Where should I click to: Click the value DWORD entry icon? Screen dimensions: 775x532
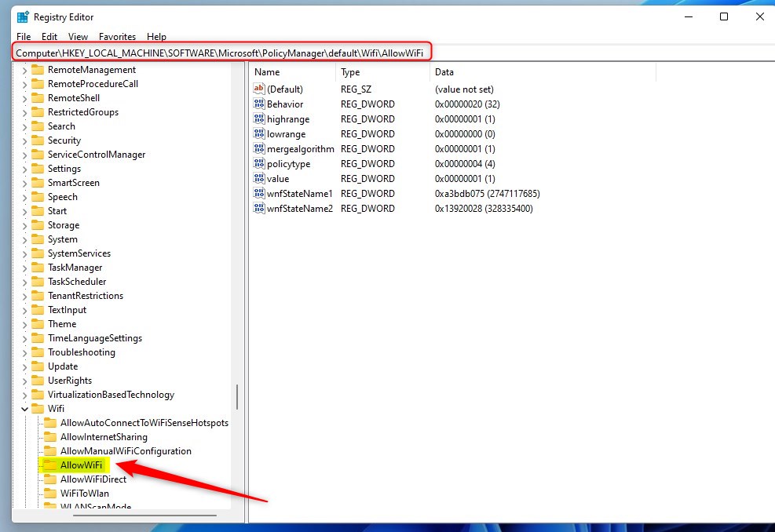(259, 178)
